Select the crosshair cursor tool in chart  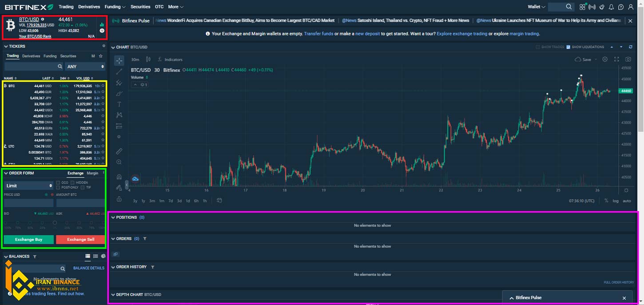[x=119, y=60]
